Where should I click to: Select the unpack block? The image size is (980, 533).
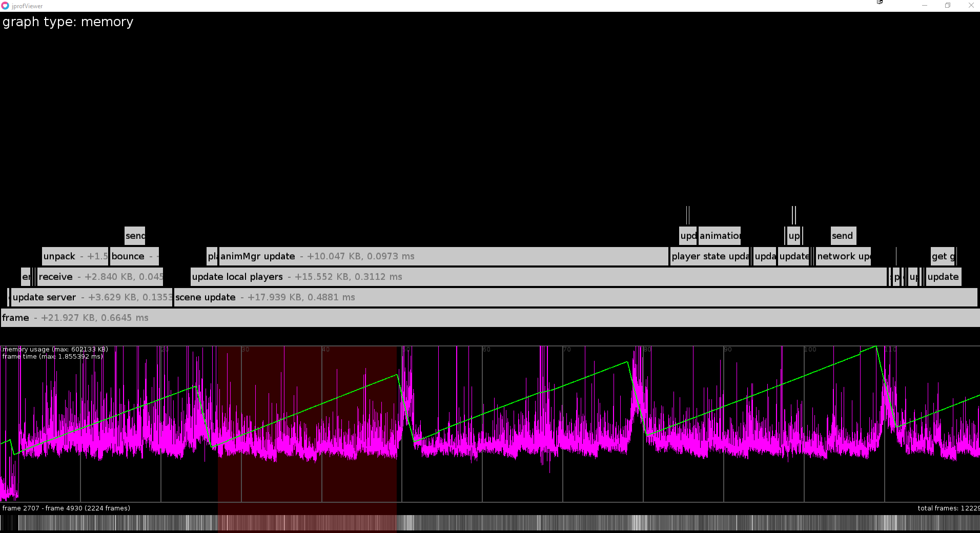pos(75,256)
